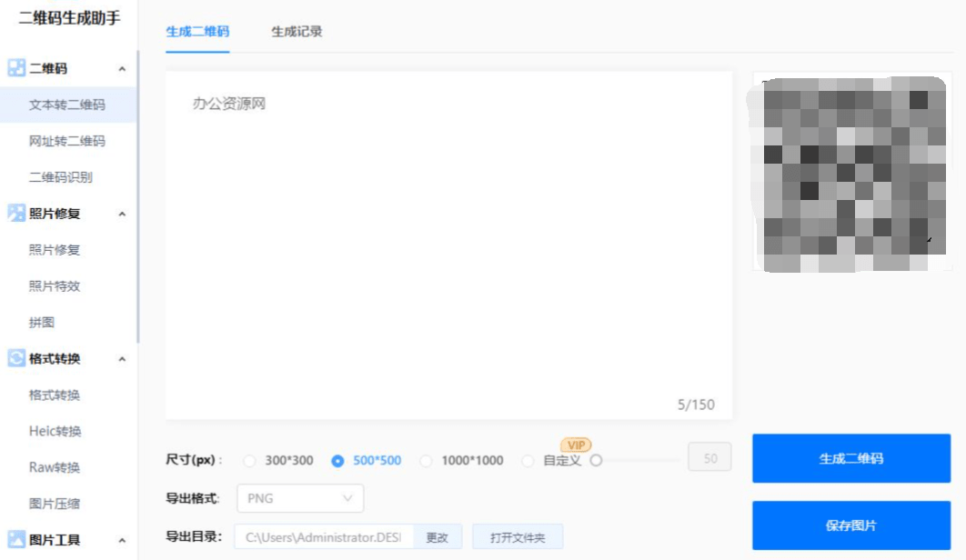The height and width of the screenshot is (560, 966).
Task: Switch to the 生成记录 tab
Action: [x=297, y=32]
